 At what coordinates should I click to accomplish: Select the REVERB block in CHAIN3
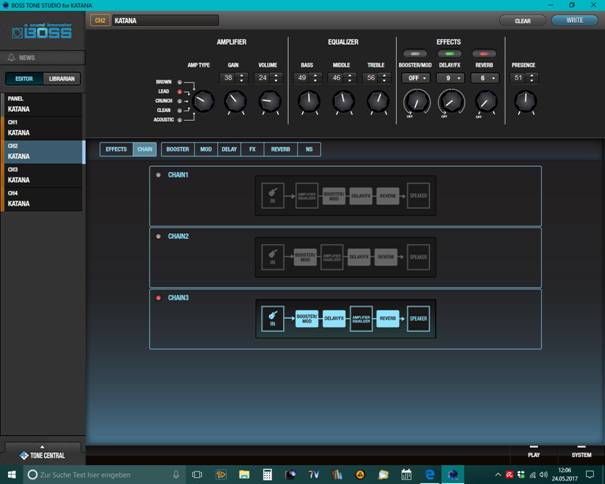[x=388, y=318]
